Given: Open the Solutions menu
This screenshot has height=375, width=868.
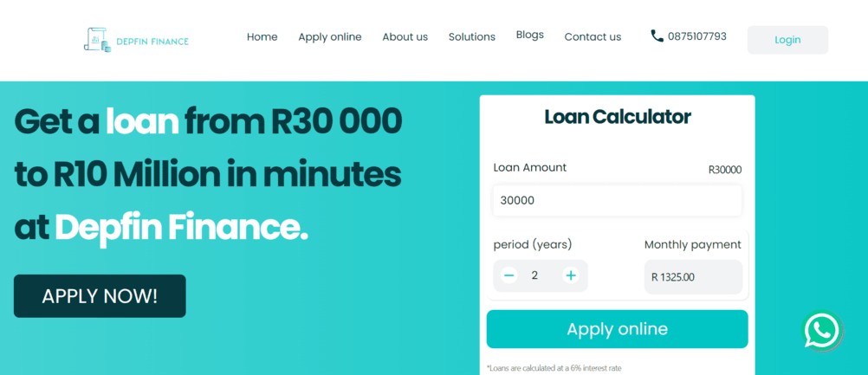Looking at the screenshot, I should (471, 37).
